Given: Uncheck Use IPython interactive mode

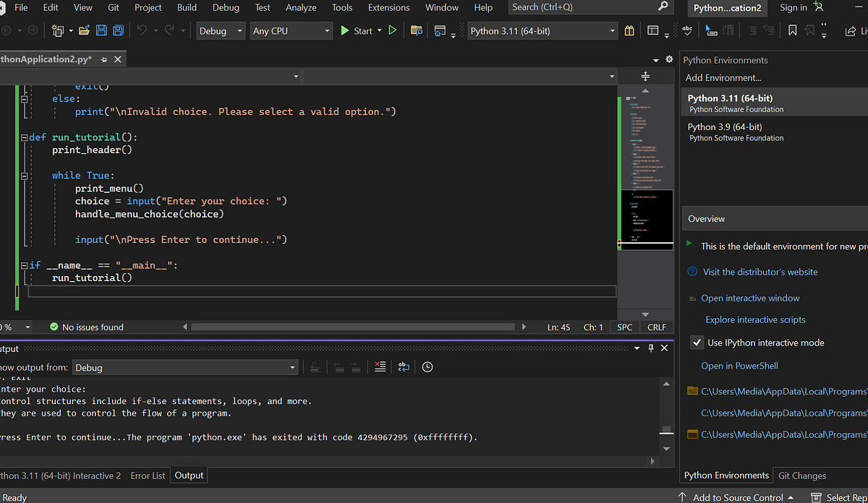Looking at the screenshot, I should (697, 343).
